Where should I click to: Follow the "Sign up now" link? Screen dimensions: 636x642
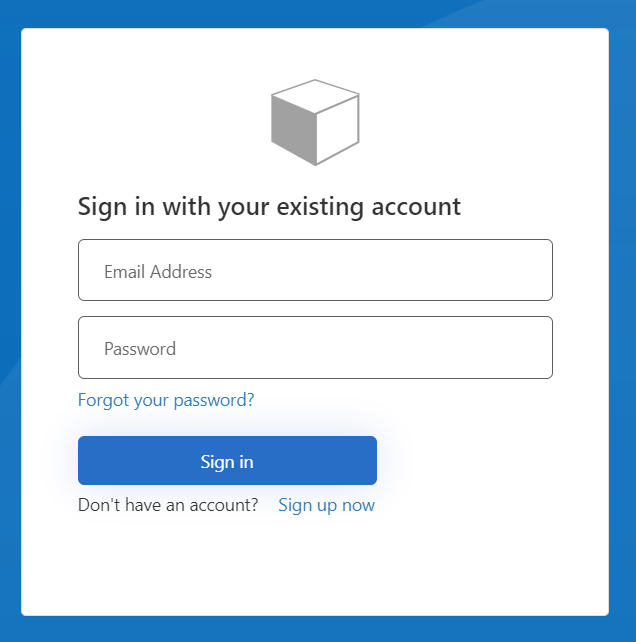[x=326, y=505]
